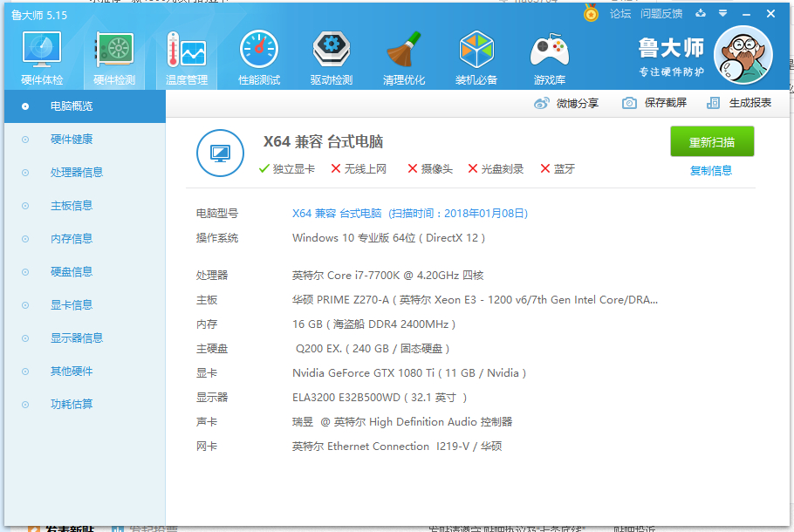
Task: Select the 硬件检测 hardware detection icon
Action: pos(114,58)
